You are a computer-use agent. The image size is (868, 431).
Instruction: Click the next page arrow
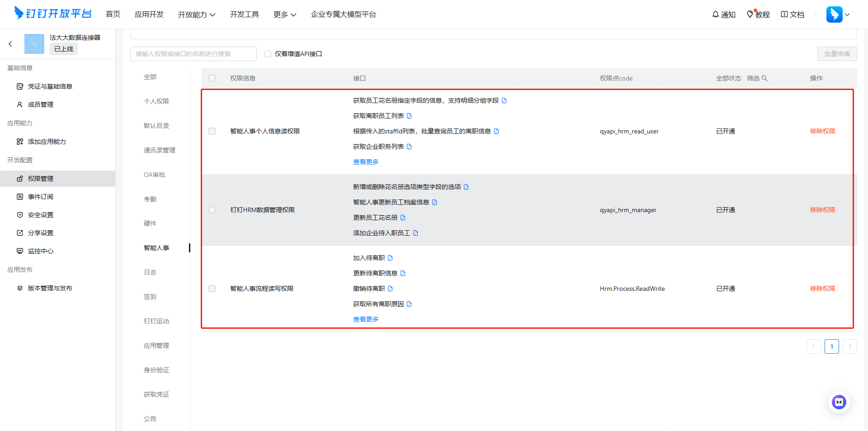click(x=849, y=346)
